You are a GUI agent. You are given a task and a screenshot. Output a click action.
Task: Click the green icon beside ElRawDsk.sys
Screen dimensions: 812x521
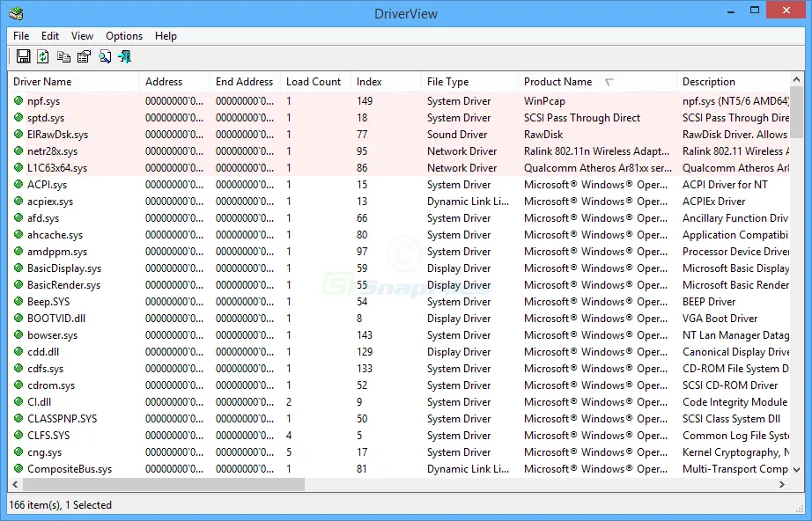[18, 134]
